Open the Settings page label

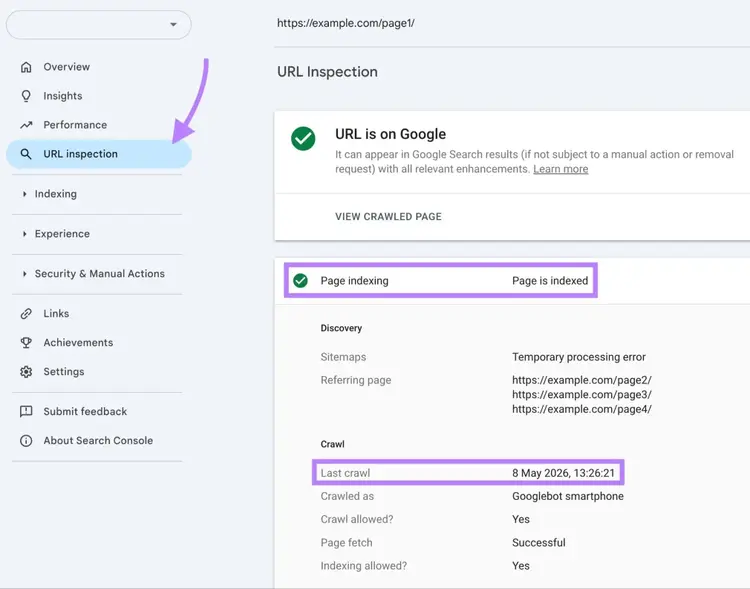coord(64,372)
